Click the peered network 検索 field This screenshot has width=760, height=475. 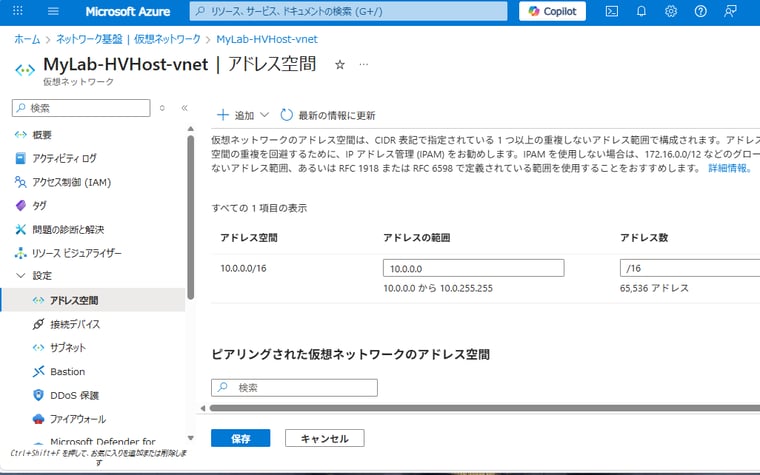tap(294, 388)
